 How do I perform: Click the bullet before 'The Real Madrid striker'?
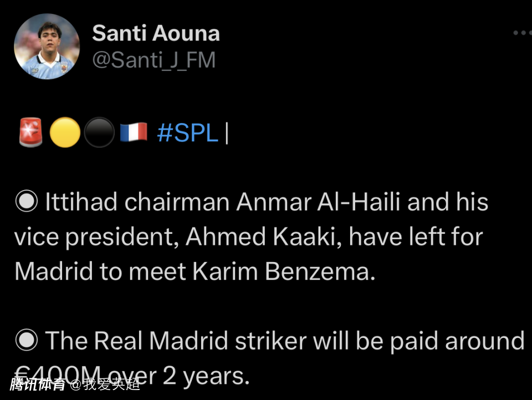26,341
